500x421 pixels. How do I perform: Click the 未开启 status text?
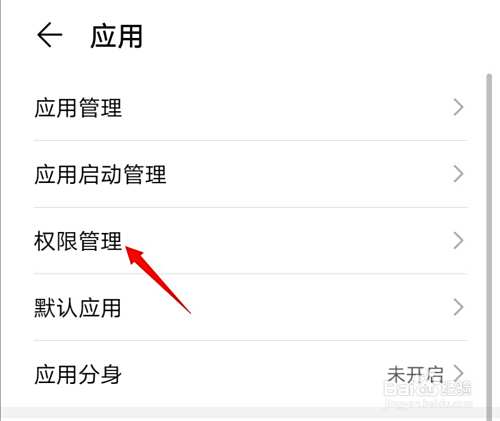415,375
